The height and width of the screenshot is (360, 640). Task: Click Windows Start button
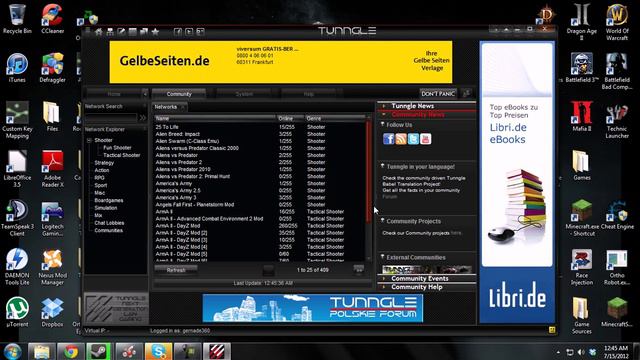[x=13, y=351]
